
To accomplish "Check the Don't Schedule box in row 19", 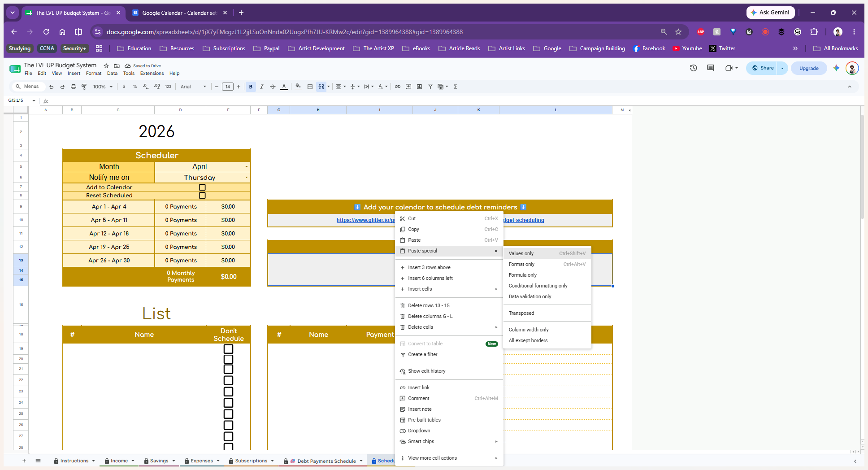I will pos(229,349).
